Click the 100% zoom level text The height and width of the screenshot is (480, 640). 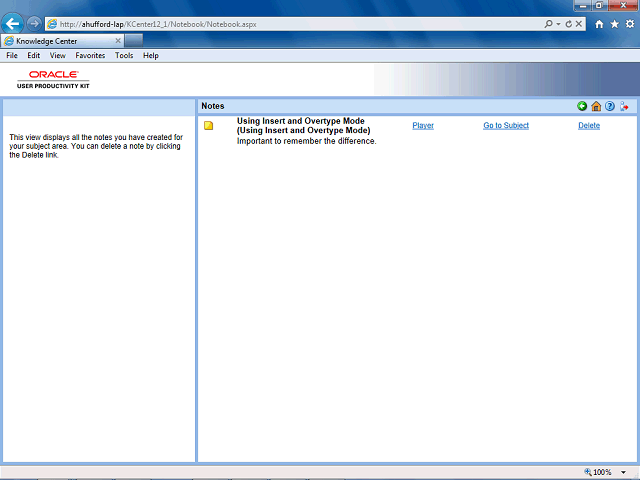click(602, 472)
